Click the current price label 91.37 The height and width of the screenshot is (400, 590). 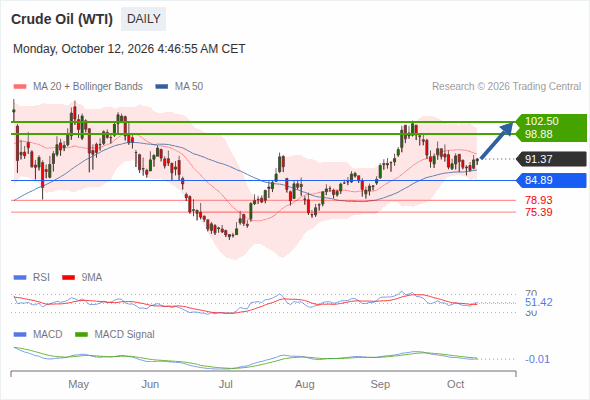click(x=550, y=159)
